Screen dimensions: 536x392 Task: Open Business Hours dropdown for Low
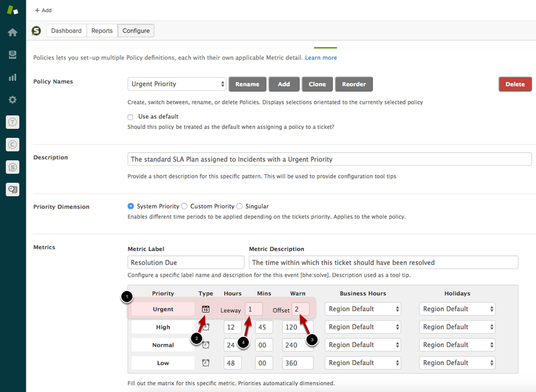tap(363, 363)
